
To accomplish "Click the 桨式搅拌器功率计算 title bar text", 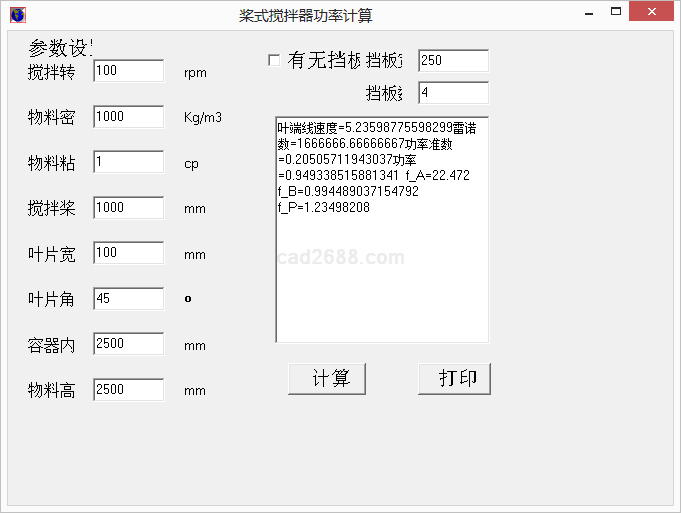I will pos(305,15).
